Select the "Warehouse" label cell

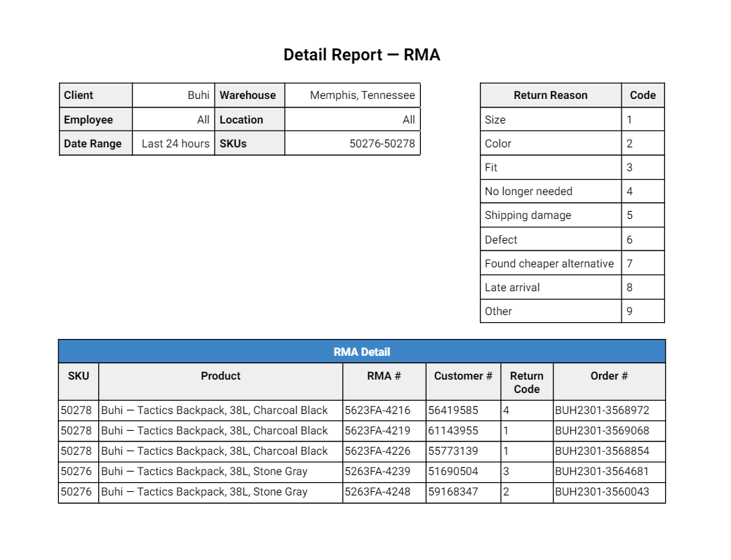250,95
